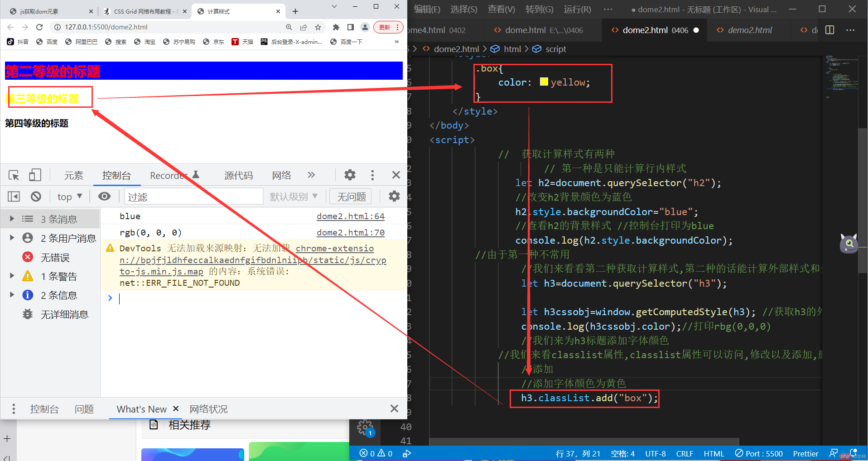Switch to the 元素 DevTools tab
The width and height of the screenshot is (868, 461).
pyautogui.click(x=73, y=176)
